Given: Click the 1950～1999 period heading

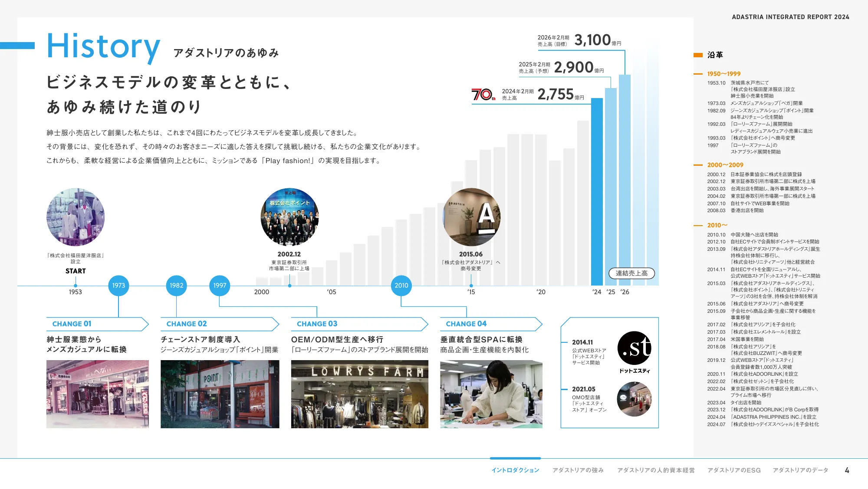Looking at the screenshot, I should tap(724, 74).
